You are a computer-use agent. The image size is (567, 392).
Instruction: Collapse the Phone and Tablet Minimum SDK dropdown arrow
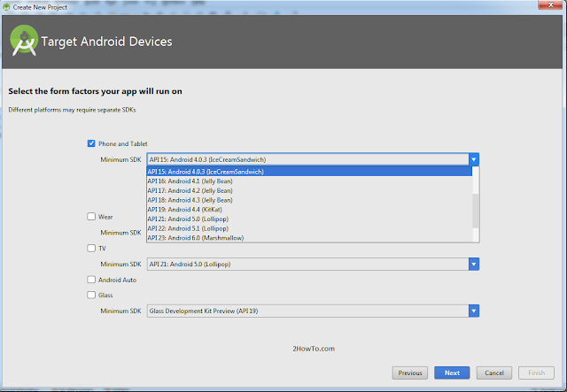pyautogui.click(x=474, y=159)
